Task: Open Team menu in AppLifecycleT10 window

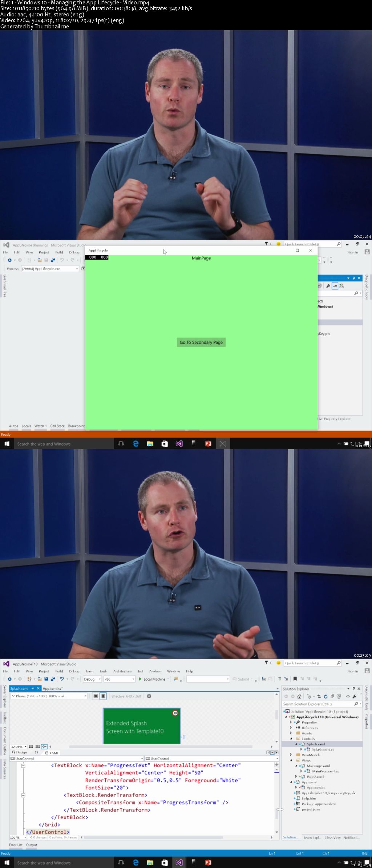Action: [x=89, y=671]
